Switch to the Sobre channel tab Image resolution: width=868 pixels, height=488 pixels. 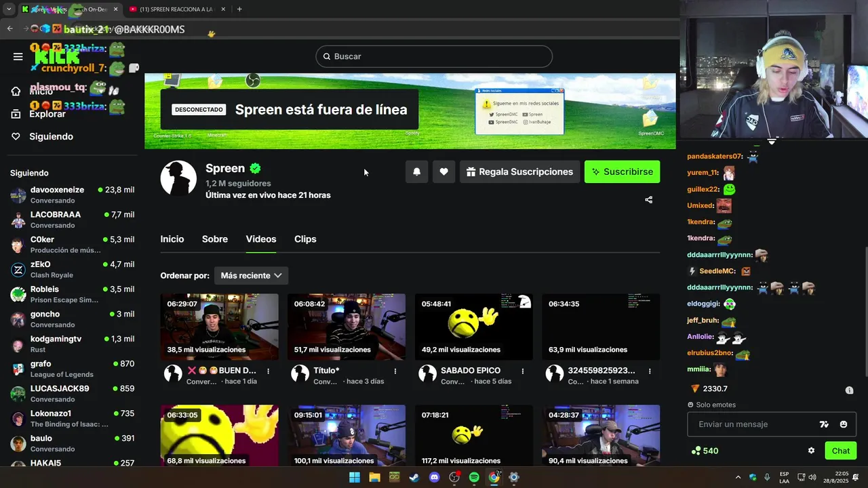[x=215, y=239]
